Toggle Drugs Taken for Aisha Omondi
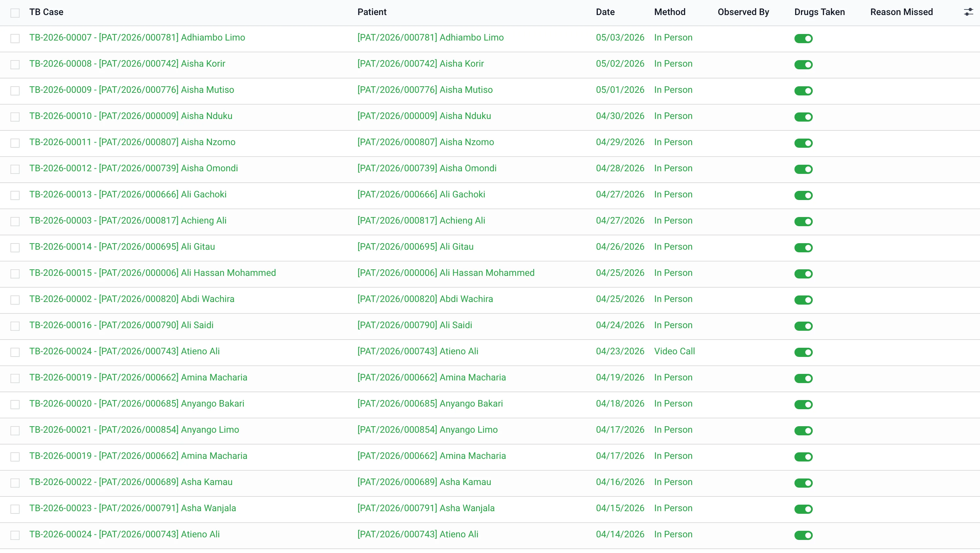This screenshot has width=980, height=553. tap(803, 169)
